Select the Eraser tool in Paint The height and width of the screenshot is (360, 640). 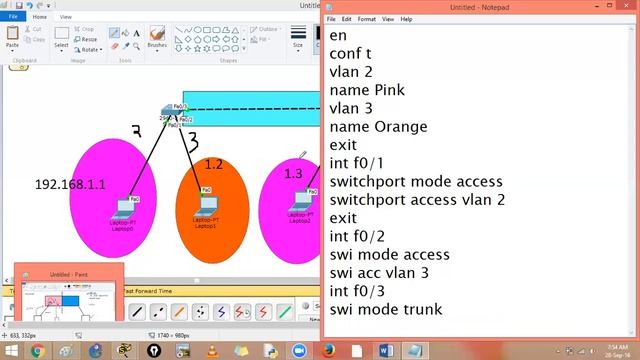coord(114,46)
